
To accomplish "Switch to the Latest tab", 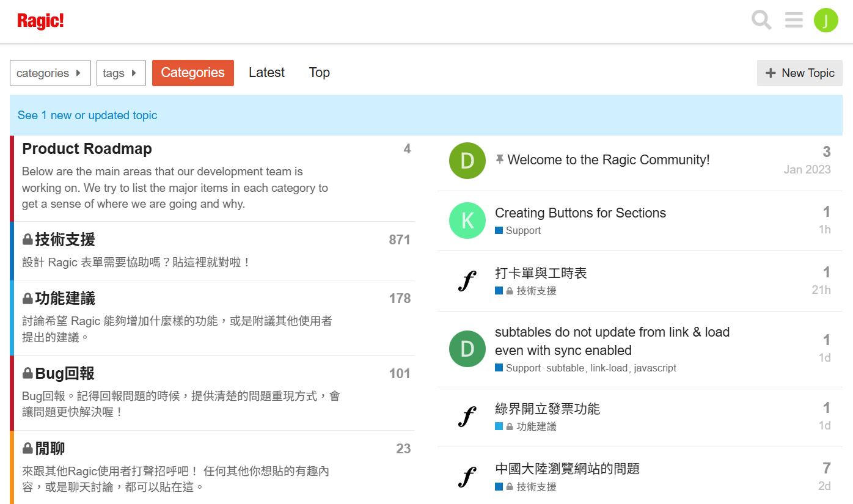I will coord(266,73).
